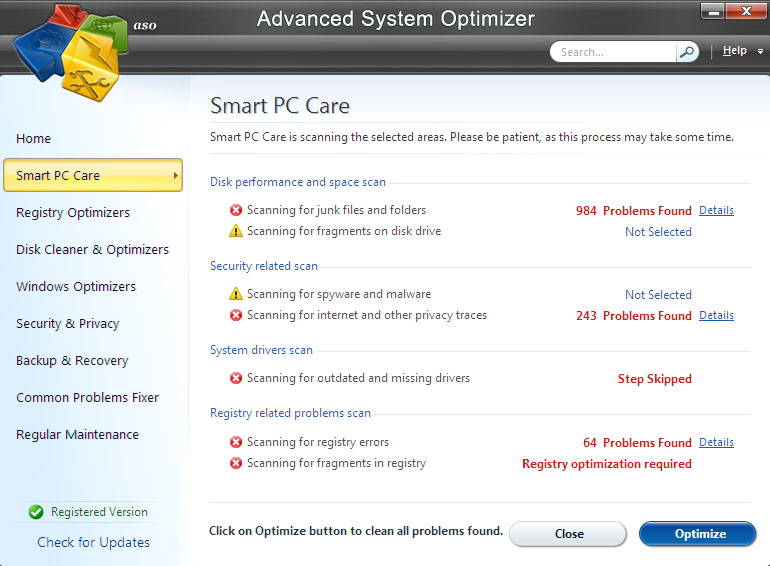
Task: Click "Scanning for outdated and missing drivers" text
Action: (x=358, y=378)
